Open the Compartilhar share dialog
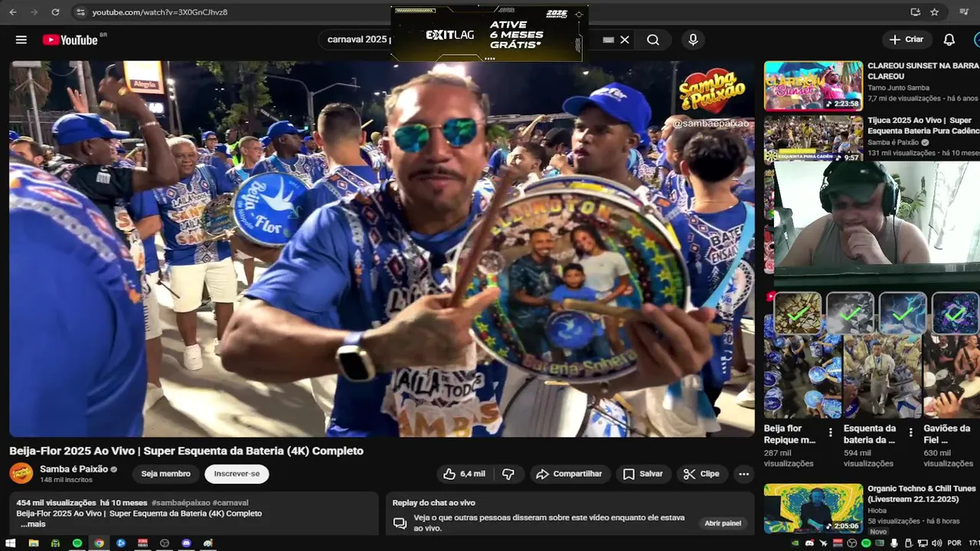 click(569, 474)
